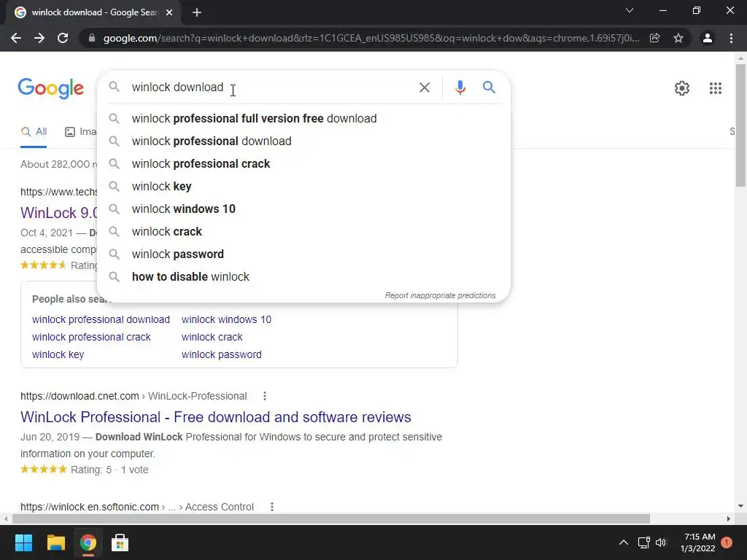Click the page vertical scrollbar thumb
Image resolution: width=747 pixels, height=560 pixels.
(x=740, y=125)
